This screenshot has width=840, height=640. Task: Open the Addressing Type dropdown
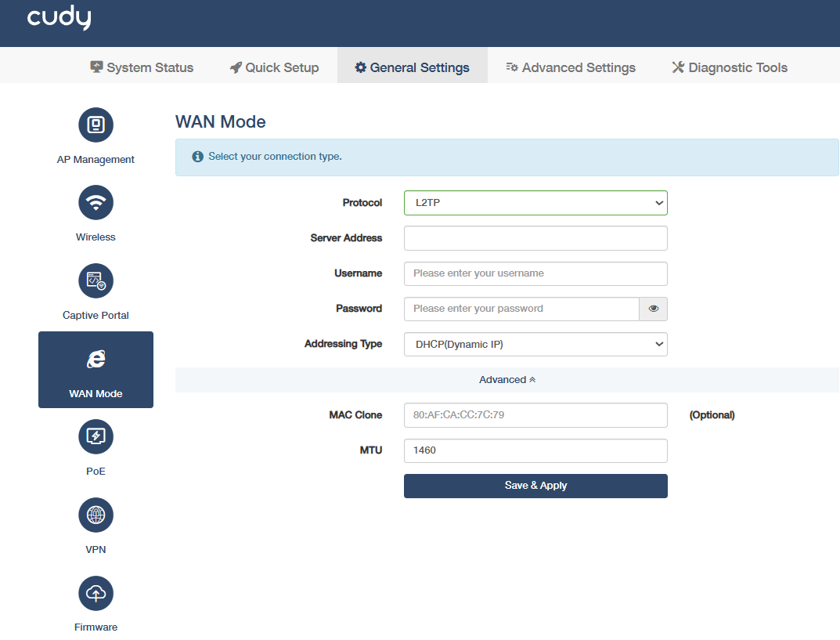coord(535,344)
